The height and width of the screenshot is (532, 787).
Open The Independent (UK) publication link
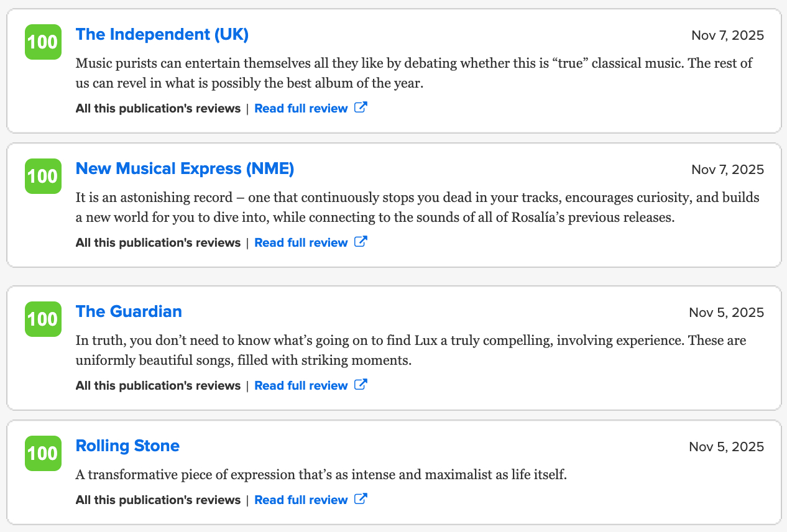pyautogui.click(x=162, y=35)
